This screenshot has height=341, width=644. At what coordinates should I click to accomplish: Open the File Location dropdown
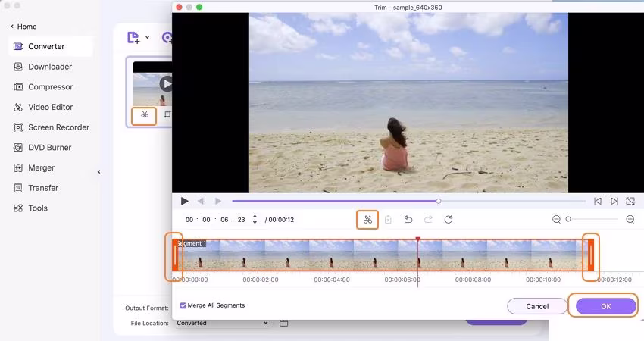222,323
